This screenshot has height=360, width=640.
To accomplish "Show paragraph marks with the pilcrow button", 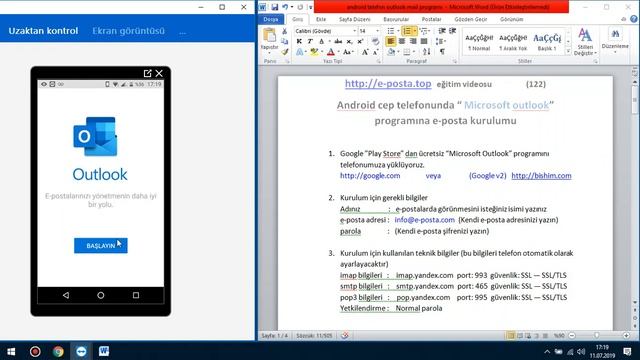I will 442,52.
